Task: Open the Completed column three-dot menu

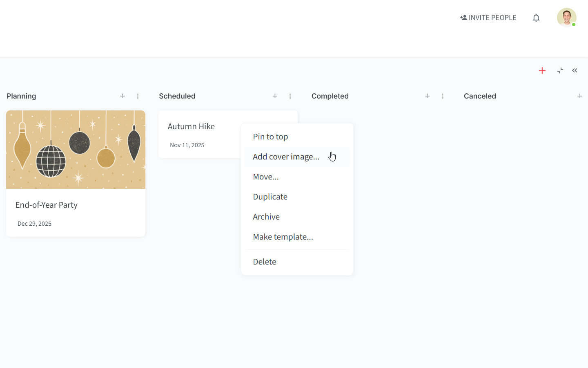Action: 443,96
